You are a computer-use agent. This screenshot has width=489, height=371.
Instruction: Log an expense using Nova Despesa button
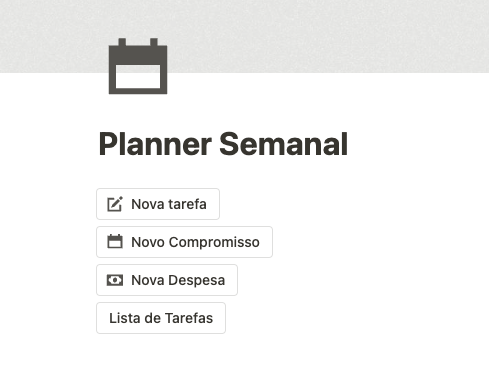click(x=167, y=280)
